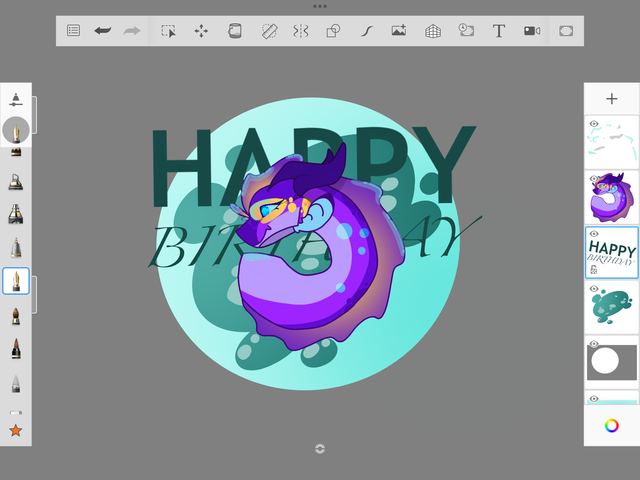Toggle the eye on teal blob layer
The width and height of the screenshot is (640, 480).
(594, 289)
